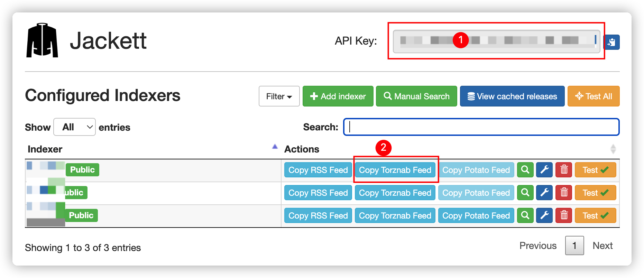
Task: Click the Add indexer button
Action: 338,96
